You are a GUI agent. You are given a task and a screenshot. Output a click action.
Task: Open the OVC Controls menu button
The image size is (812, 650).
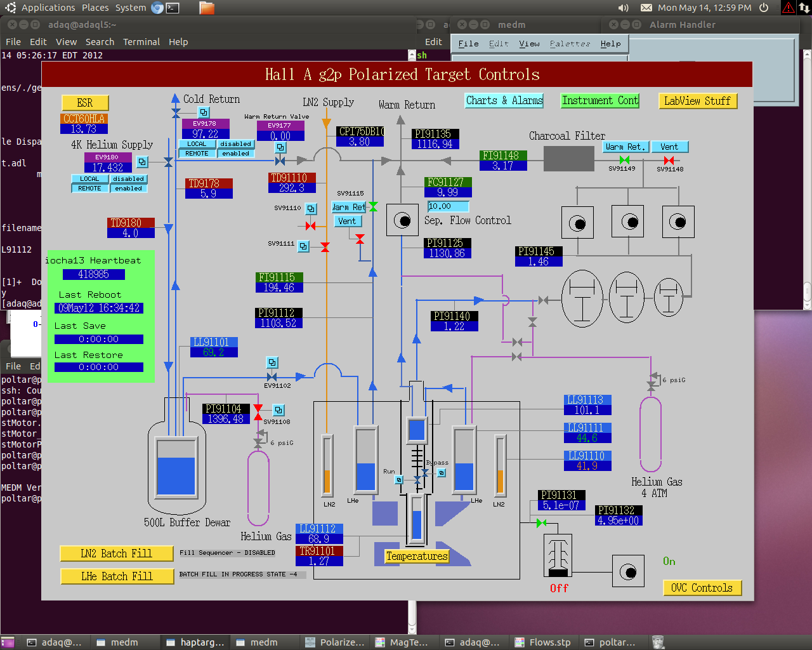tap(702, 588)
